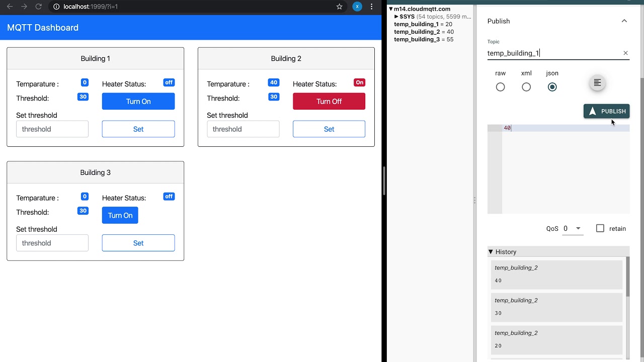The image size is (644, 362).
Task: Click Set button in Building 1
Action: pos(138,129)
